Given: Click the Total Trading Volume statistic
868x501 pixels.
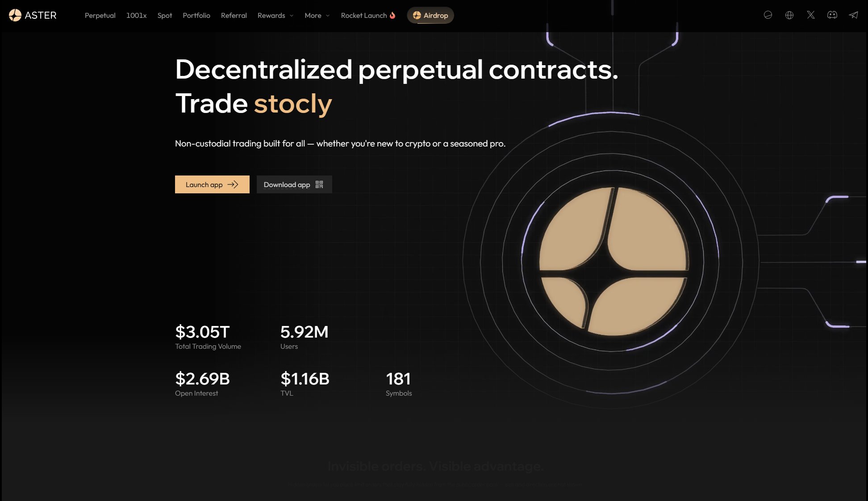Looking at the screenshot, I should coord(208,337).
